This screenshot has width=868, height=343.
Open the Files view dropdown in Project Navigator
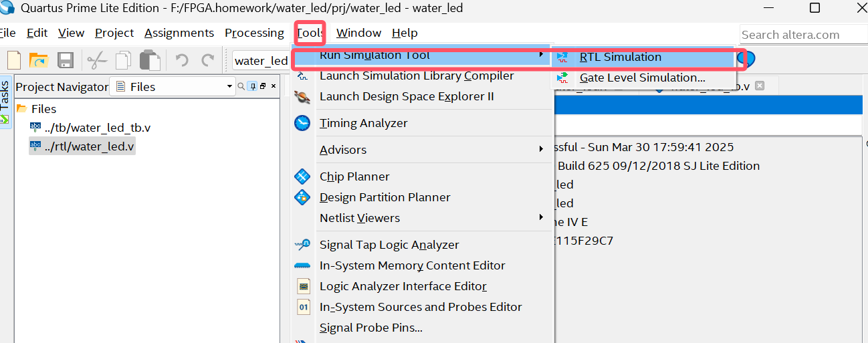(172, 86)
